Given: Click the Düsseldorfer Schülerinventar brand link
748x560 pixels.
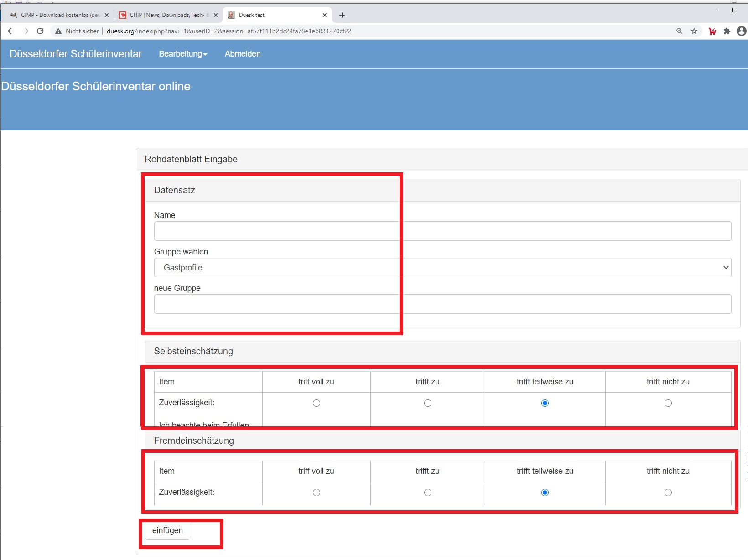Looking at the screenshot, I should [x=76, y=54].
